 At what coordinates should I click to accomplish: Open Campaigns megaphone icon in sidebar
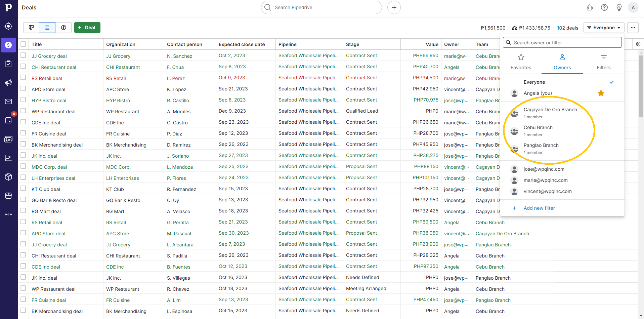[9, 83]
